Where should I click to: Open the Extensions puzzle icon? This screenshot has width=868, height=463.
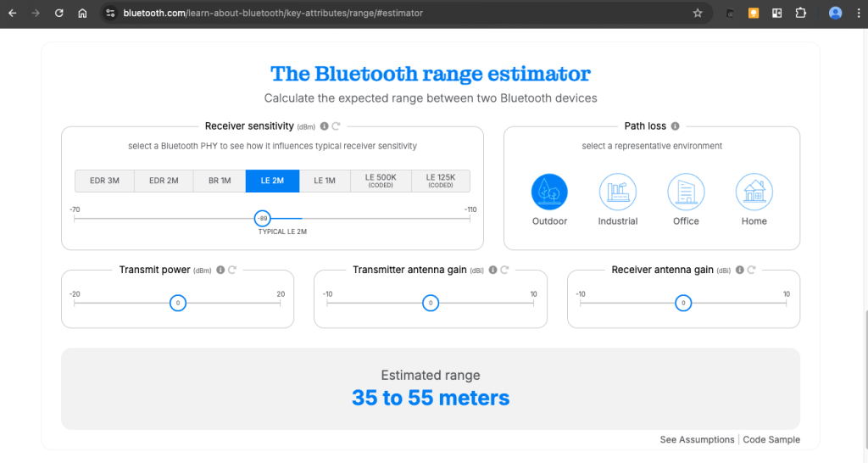pos(800,13)
